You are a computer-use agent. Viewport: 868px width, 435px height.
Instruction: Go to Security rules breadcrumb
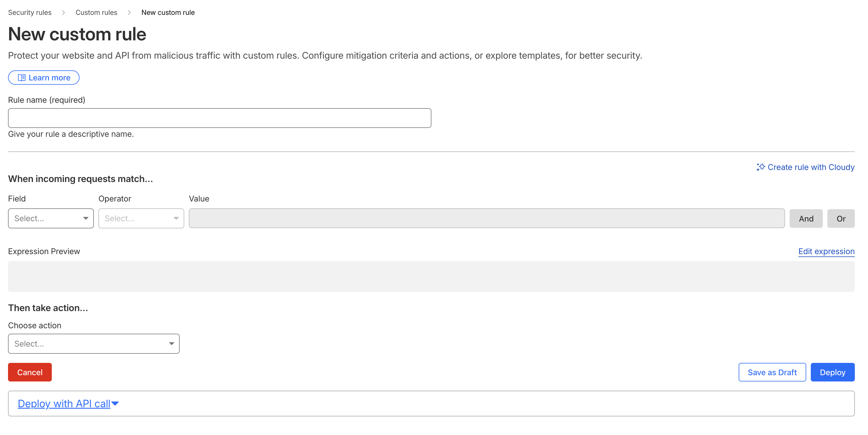30,13
